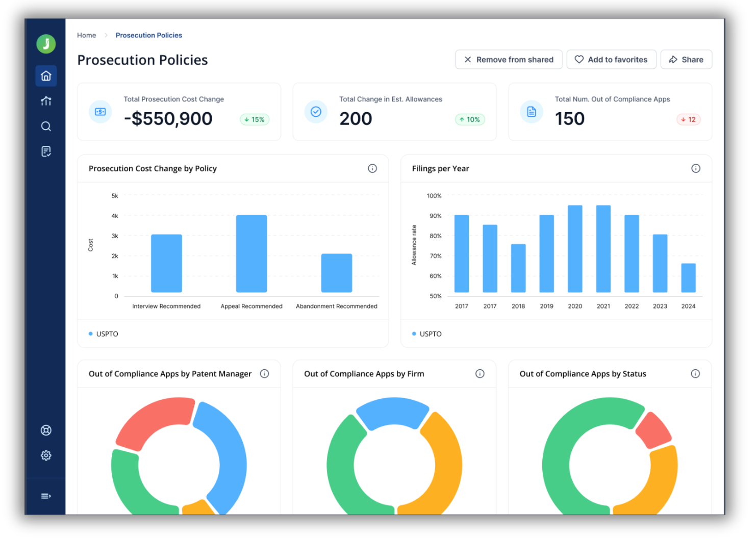Click Remove from shared
Screen dimensions: 756x538
click(509, 59)
